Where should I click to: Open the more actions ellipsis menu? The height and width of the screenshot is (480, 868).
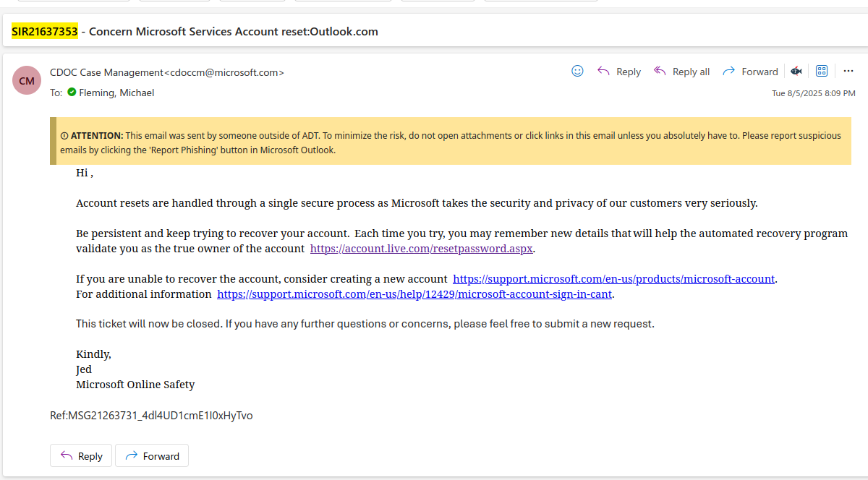coord(848,71)
